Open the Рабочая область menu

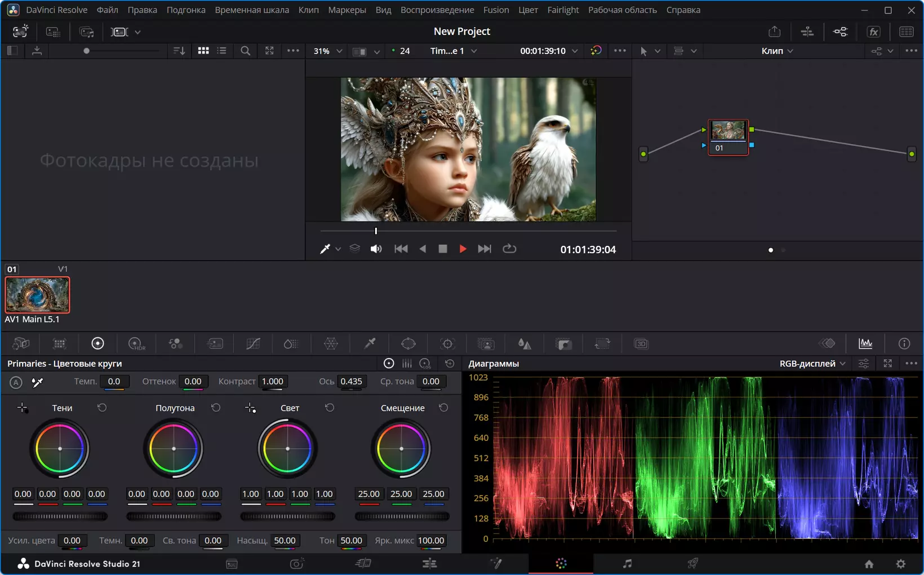pos(622,10)
